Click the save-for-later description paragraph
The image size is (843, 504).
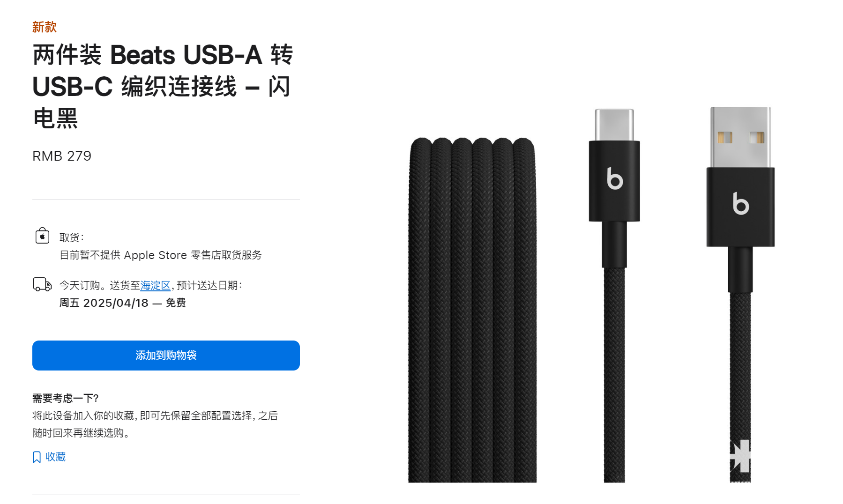(155, 424)
